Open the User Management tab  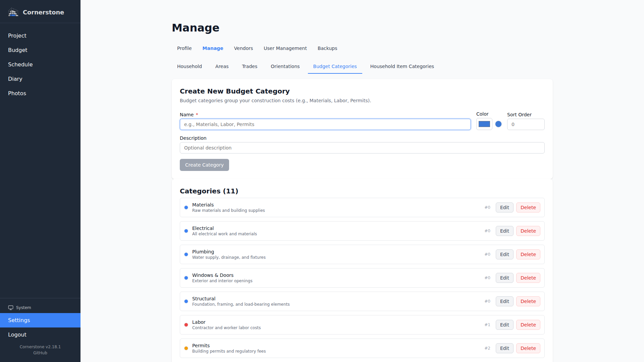tap(285, 48)
